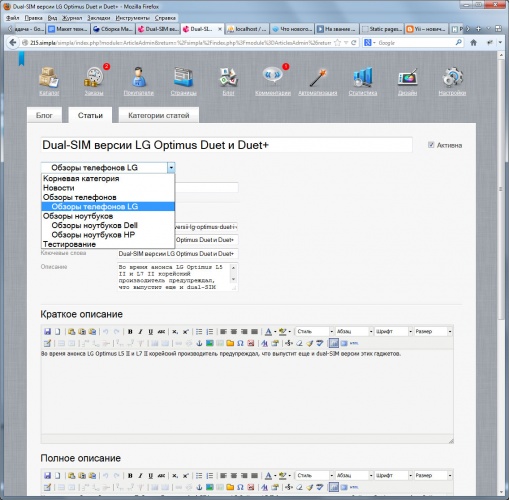Insert image in Краткое описание editor
The height and width of the screenshot is (500, 509).
pos(210,343)
